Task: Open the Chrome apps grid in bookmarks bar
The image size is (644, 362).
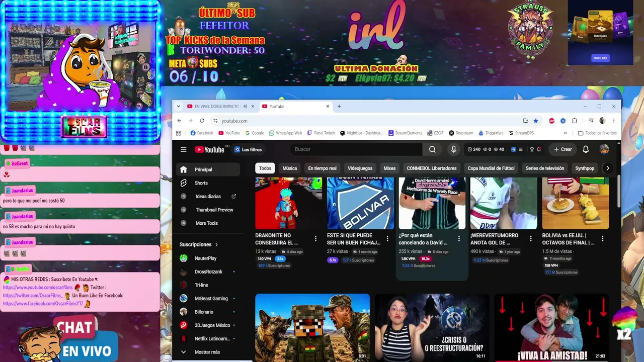Action: [x=178, y=133]
